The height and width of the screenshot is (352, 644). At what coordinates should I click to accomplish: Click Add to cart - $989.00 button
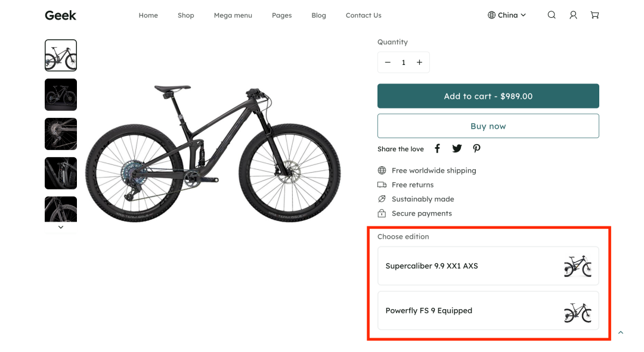point(488,96)
